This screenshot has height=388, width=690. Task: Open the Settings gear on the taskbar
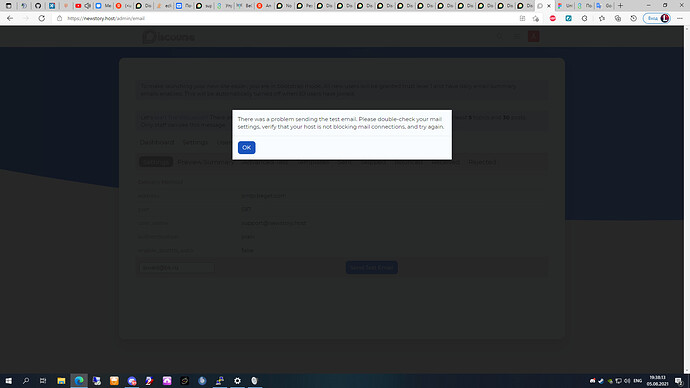tap(237, 381)
